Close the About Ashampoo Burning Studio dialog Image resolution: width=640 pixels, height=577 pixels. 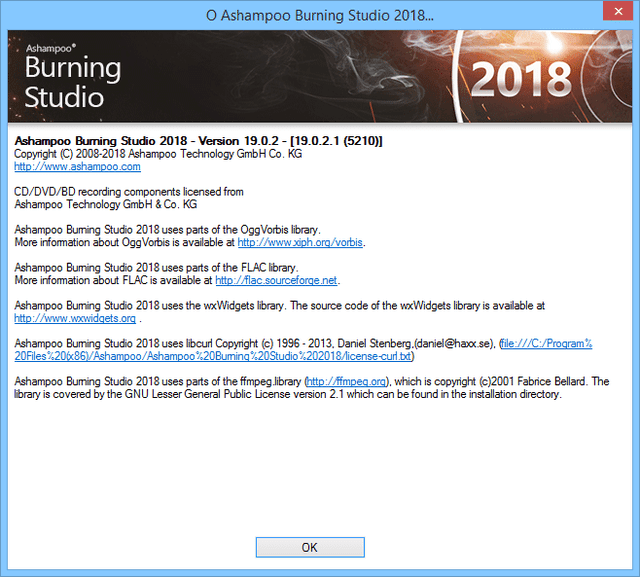pyautogui.click(x=618, y=11)
